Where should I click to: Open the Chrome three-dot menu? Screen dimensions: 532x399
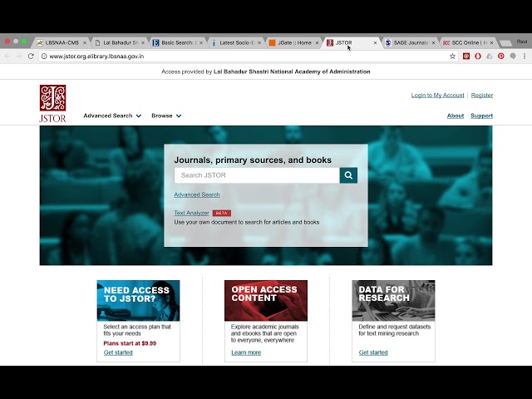tap(525, 57)
